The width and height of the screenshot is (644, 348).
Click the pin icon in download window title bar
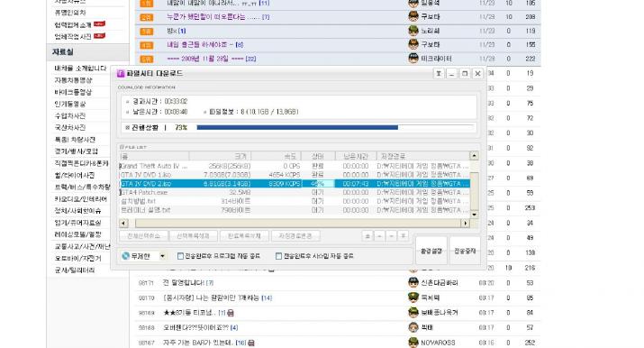tap(439, 74)
